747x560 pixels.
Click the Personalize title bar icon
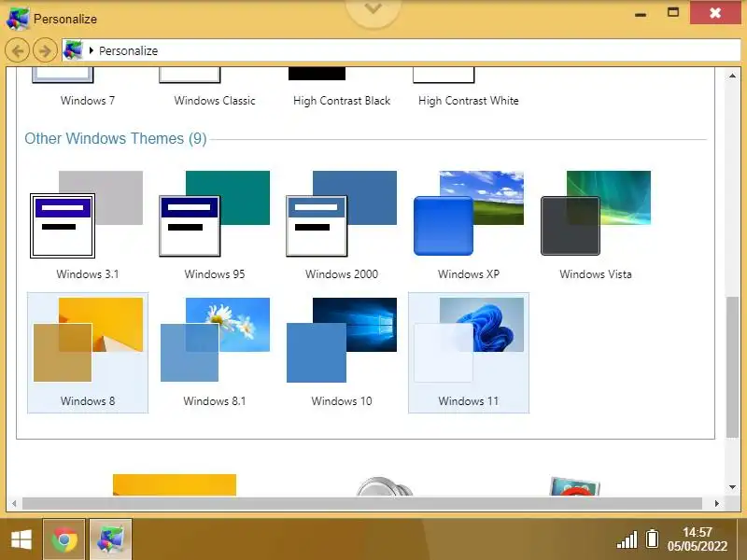[17, 19]
